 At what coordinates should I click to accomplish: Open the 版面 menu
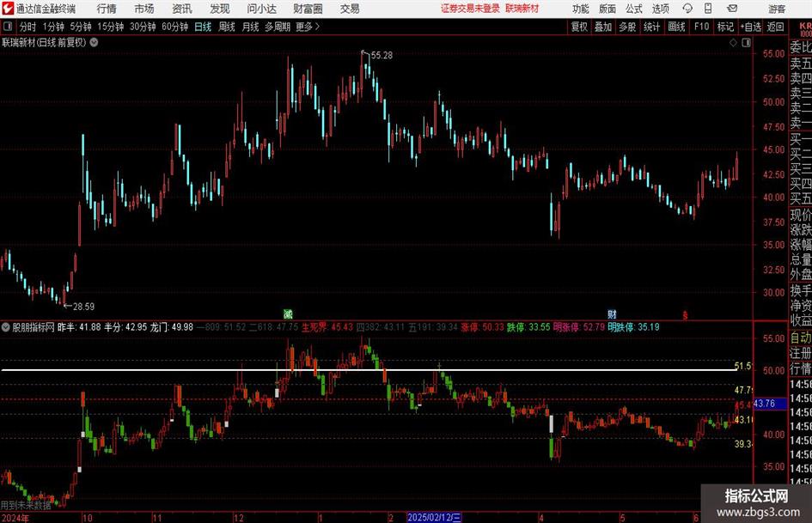click(607, 9)
